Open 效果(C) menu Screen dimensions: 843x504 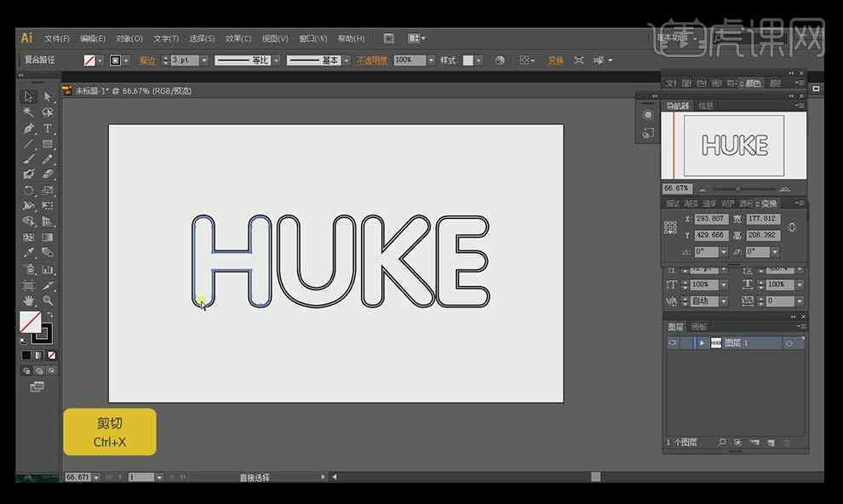pyautogui.click(x=238, y=38)
